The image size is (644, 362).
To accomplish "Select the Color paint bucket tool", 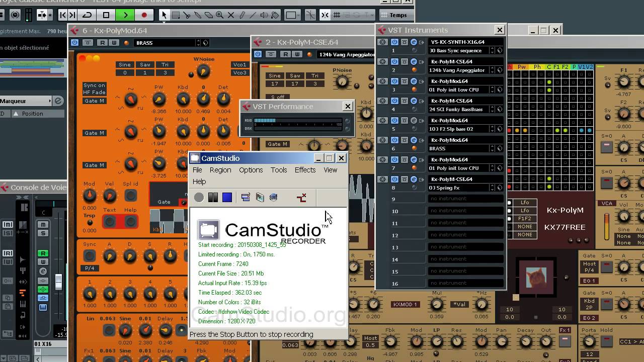I will [x=274, y=15].
